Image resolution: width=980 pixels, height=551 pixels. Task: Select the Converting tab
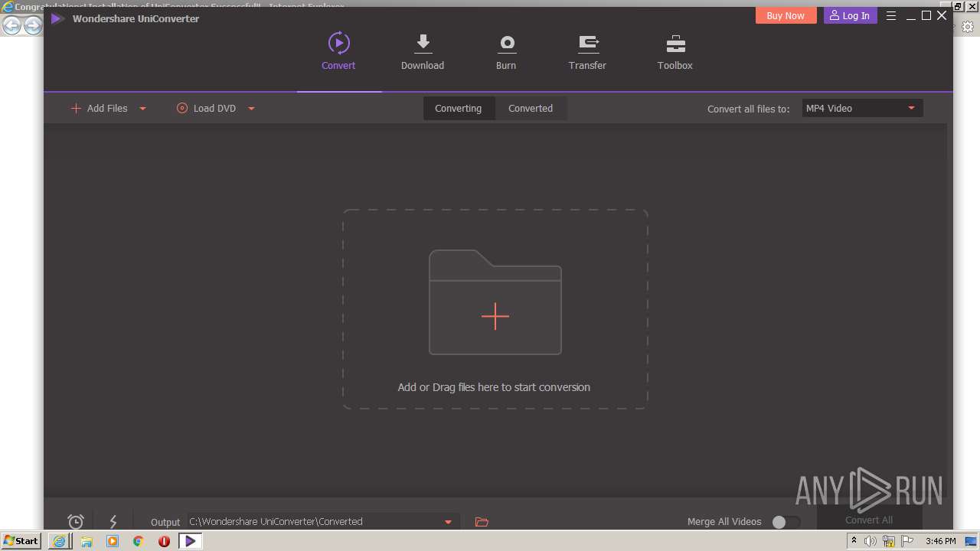click(x=458, y=108)
